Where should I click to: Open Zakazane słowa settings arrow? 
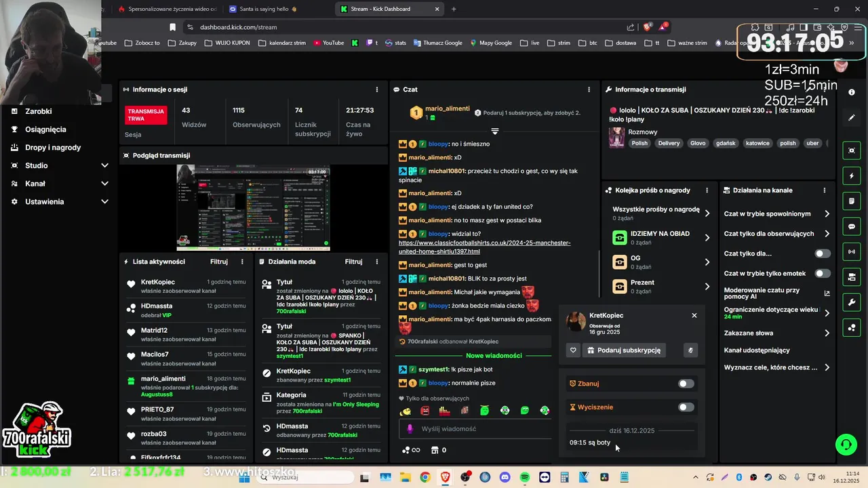[827, 333]
